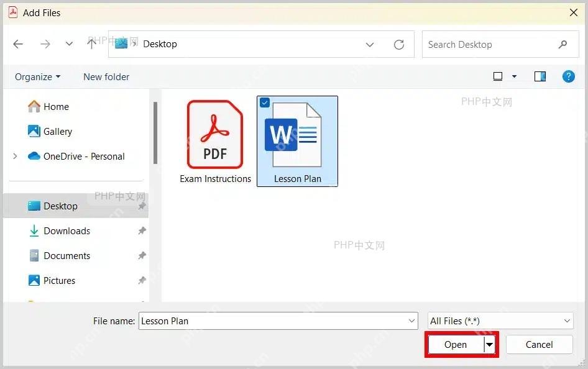
Task: Click the pin icon beside Documents
Action: pos(142,255)
